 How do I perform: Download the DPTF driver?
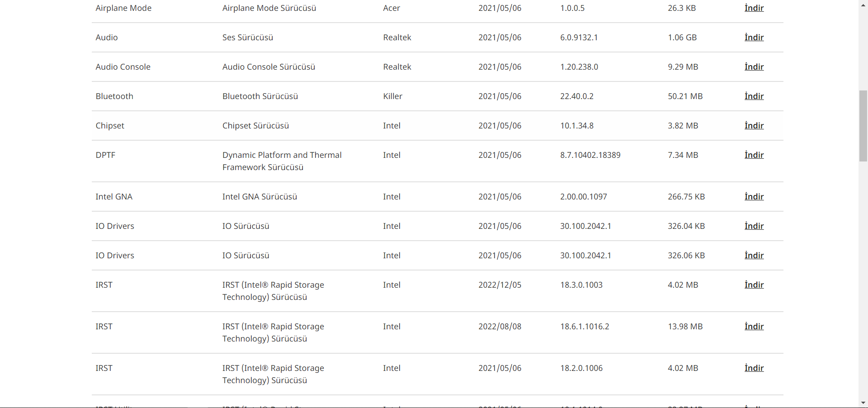[x=754, y=155]
